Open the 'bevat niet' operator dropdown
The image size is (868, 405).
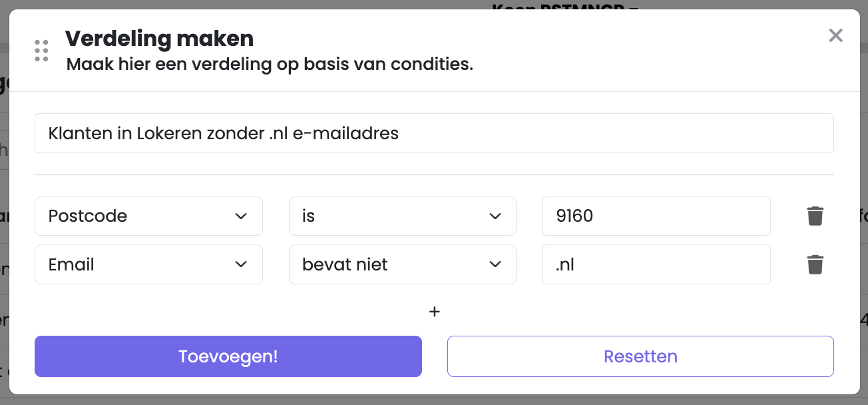click(x=403, y=264)
